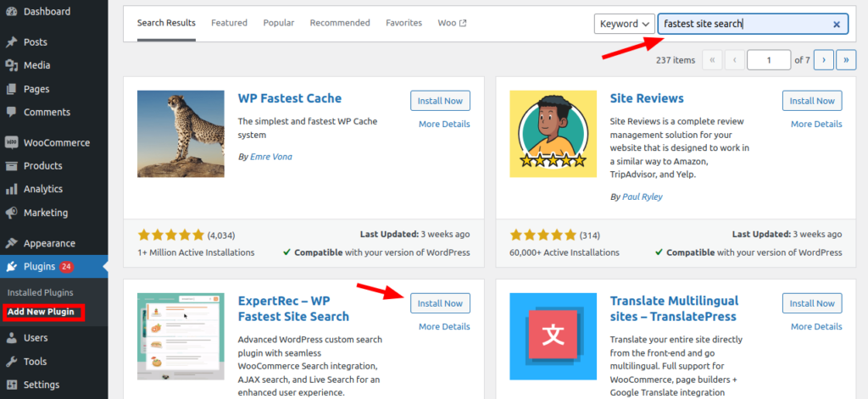Open the Keyword search type dropdown
This screenshot has height=399, width=868.
click(x=625, y=24)
